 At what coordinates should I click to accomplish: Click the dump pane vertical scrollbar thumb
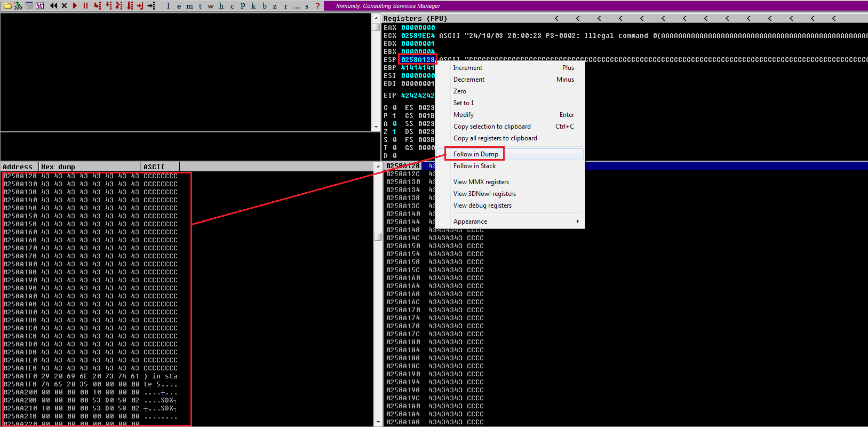point(378,236)
